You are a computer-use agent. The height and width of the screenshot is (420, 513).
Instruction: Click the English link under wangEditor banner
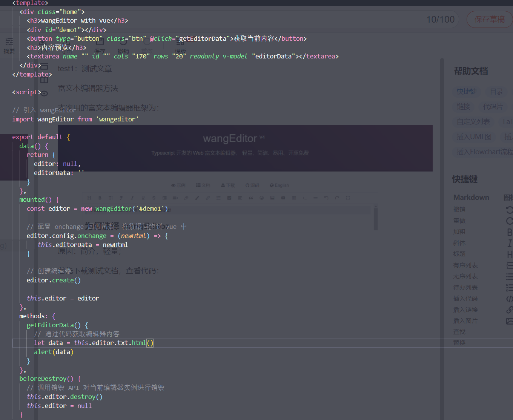pyautogui.click(x=280, y=185)
